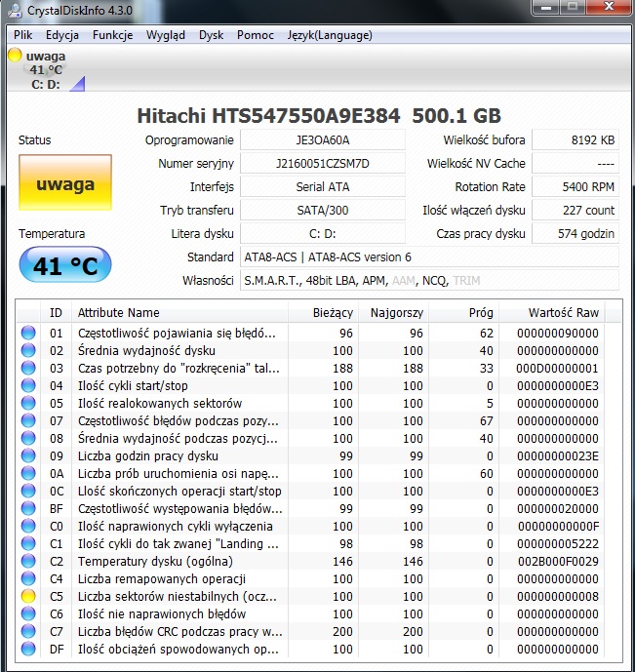Select row Ilość realokowanych sektorów
The image size is (635, 672).
[x=310, y=403]
